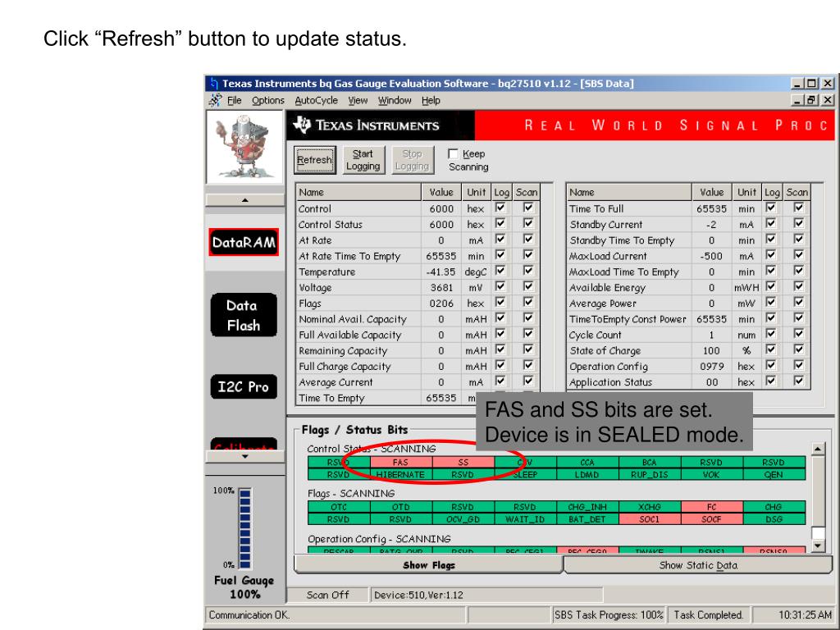The image size is (840, 630).
Task: Click the Remaining Capacity row name
Action: (x=343, y=351)
